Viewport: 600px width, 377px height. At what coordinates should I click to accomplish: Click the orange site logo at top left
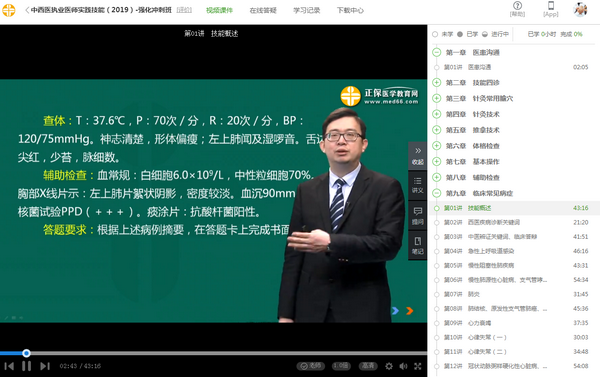tap(8, 10)
